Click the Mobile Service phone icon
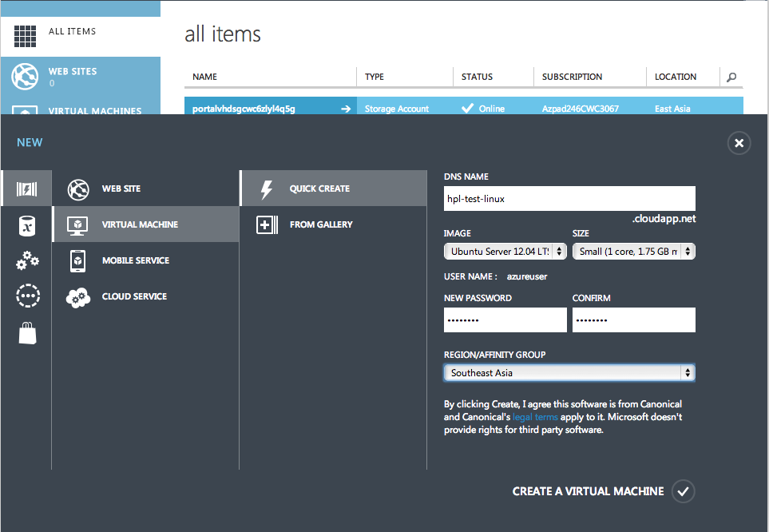Screen dimensions: 769x532 click(x=77, y=261)
